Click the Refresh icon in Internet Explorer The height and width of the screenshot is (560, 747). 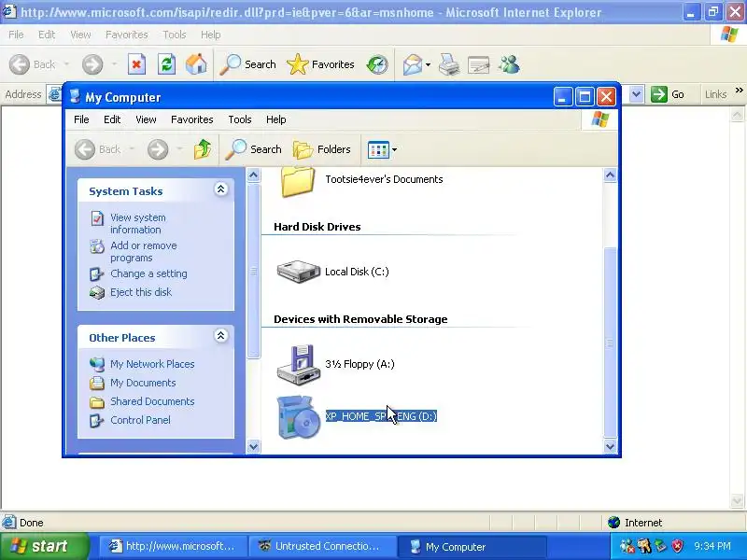pyautogui.click(x=166, y=64)
